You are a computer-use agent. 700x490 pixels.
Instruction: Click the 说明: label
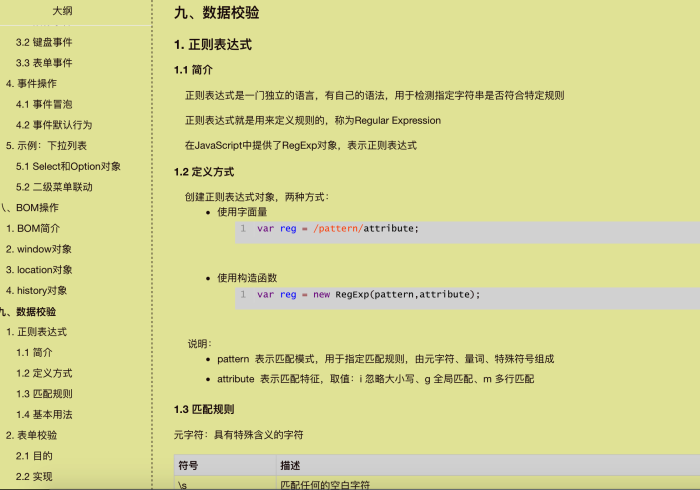pos(200,344)
